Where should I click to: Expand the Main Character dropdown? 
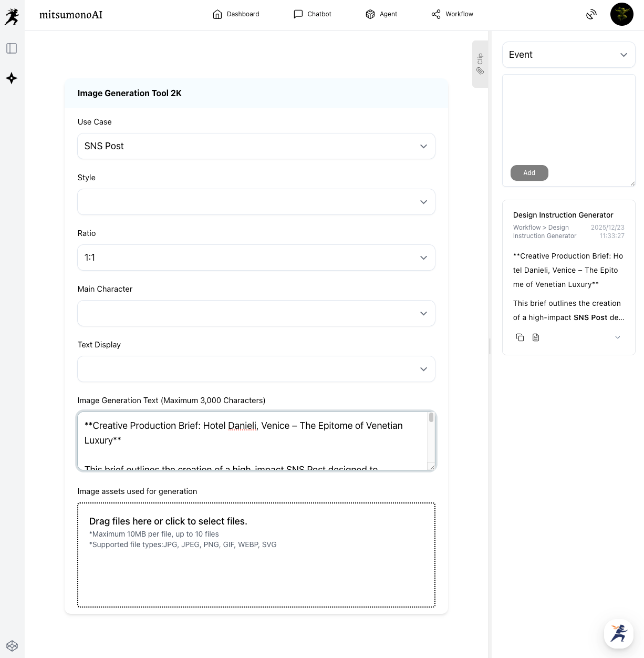[x=256, y=313]
